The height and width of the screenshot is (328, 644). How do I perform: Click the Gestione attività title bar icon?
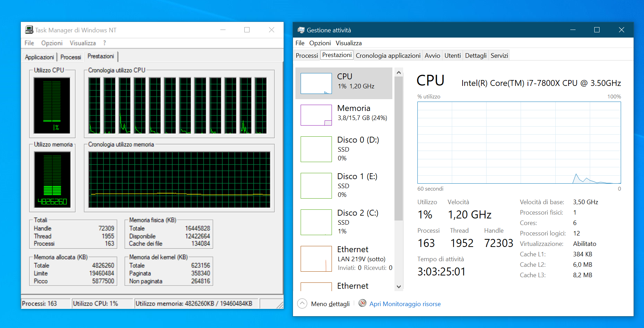pyautogui.click(x=301, y=30)
